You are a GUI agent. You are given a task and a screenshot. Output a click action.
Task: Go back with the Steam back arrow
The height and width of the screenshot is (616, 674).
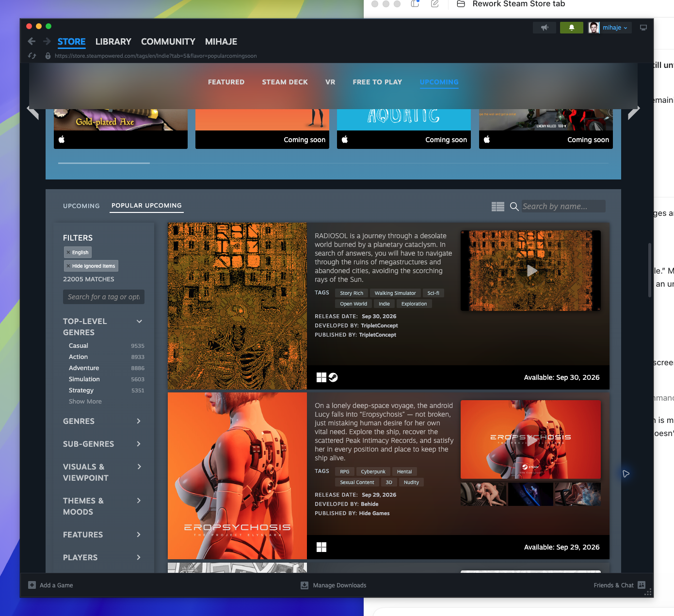(32, 42)
